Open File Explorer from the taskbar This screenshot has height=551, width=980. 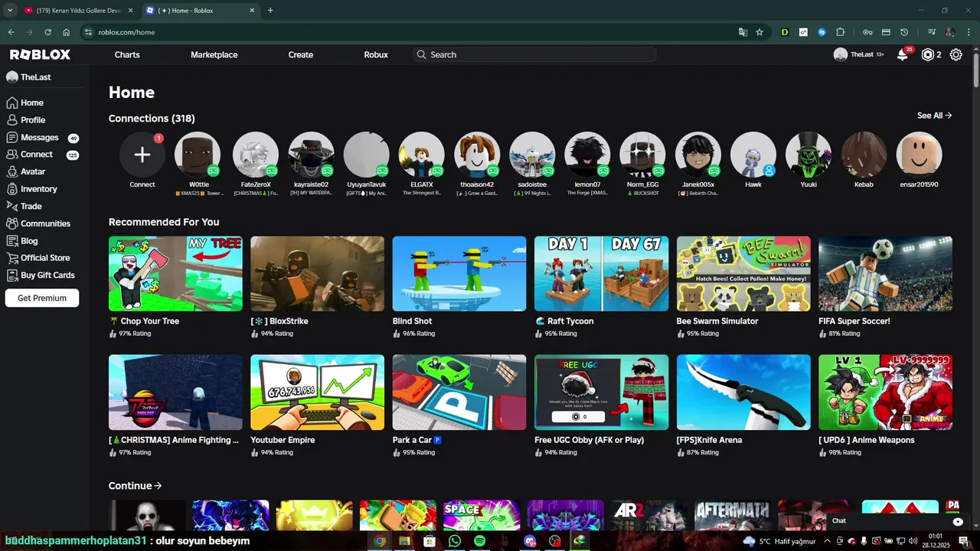[x=404, y=541]
